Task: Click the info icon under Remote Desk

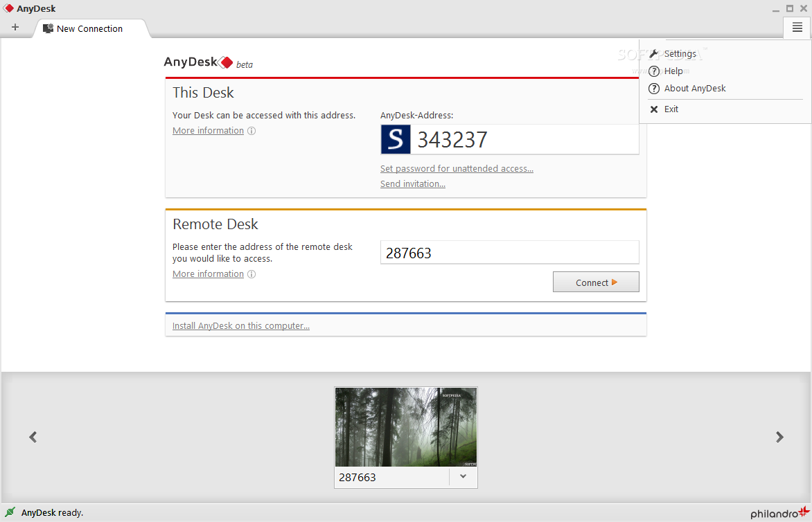Action: click(251, 274)
